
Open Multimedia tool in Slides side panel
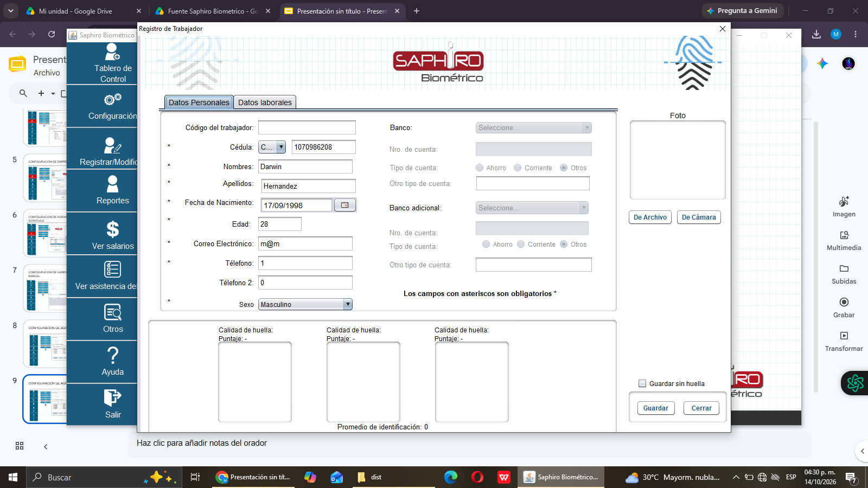tap(844, 240)
